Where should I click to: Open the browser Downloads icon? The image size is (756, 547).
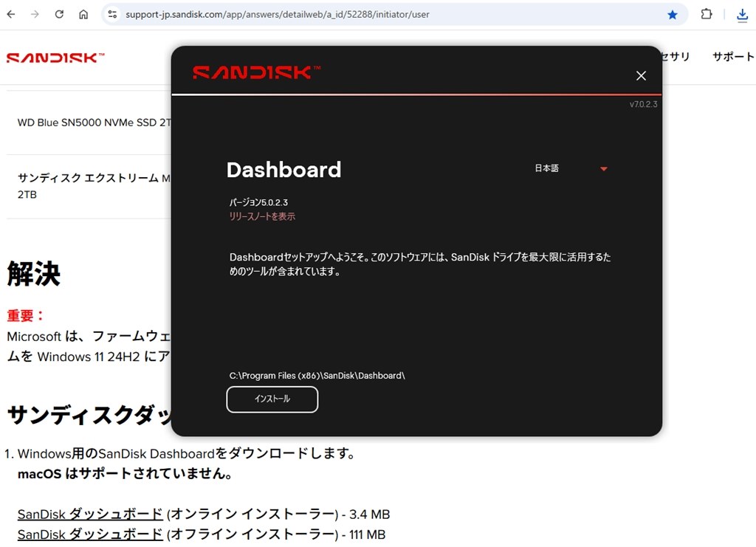click(742, 13)
